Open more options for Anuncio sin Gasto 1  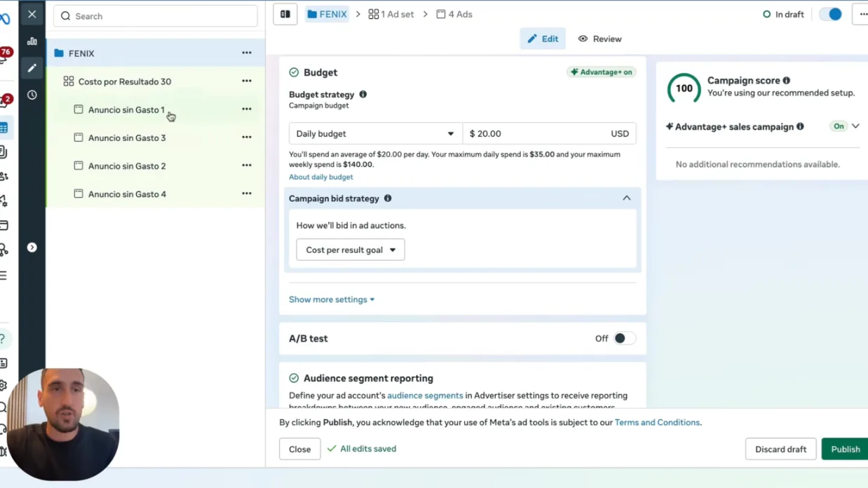coord(247,109)
